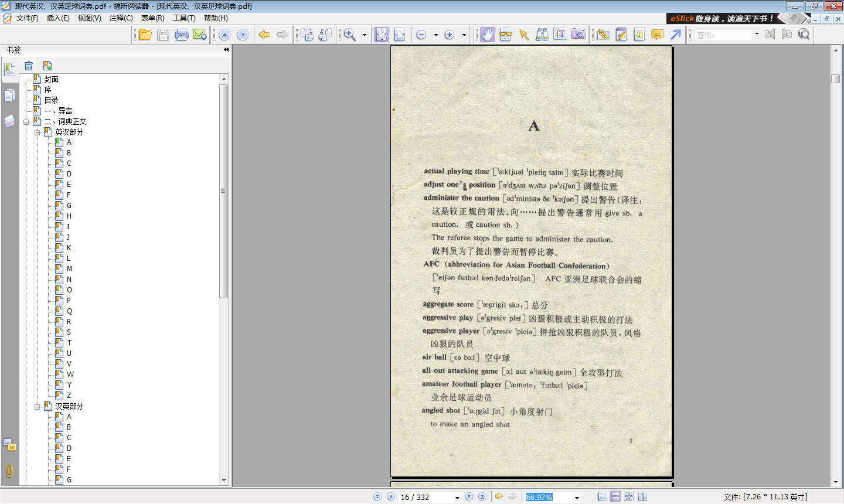Collapse the bookmarks panel with double-arrow button

(x=226, y=50)
